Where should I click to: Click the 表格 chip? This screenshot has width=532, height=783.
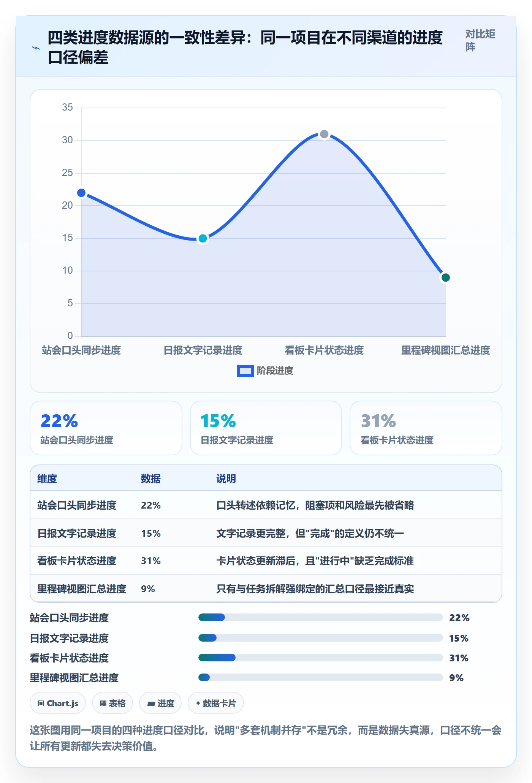tap(112, 703)
